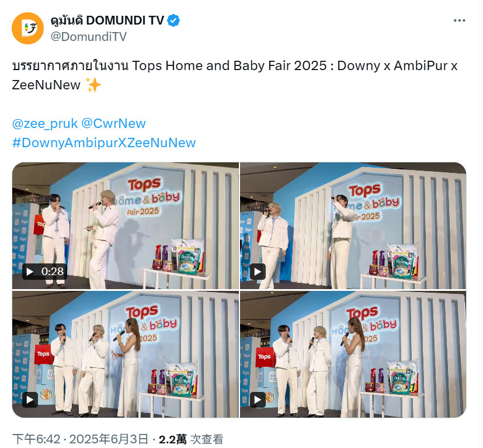
Task: Open hashtag #DownyAmbipurXZeeNuNew
Action: point(104,143)
